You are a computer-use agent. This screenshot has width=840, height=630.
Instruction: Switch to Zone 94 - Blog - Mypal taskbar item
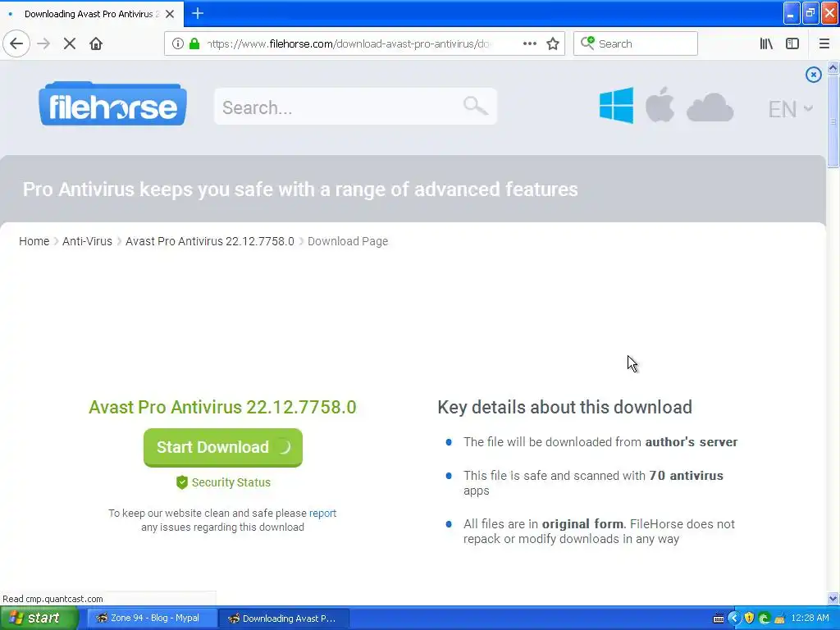153,619
